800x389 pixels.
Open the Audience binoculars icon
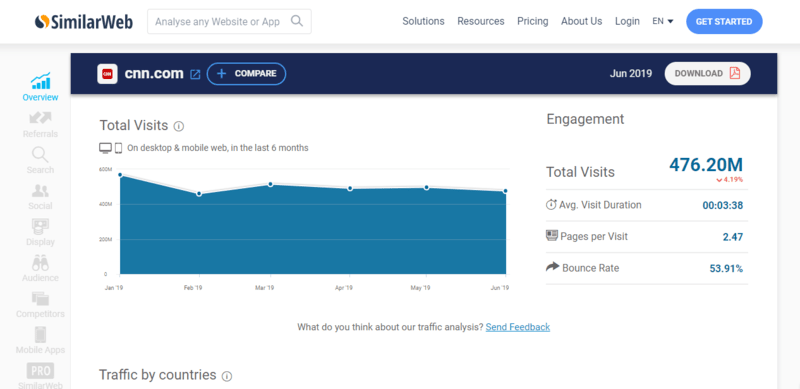40,263
